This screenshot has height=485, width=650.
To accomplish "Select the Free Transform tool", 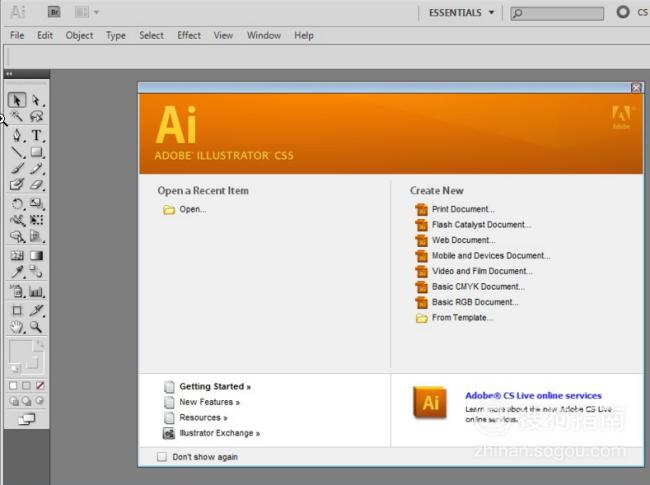I will [36, 220].
